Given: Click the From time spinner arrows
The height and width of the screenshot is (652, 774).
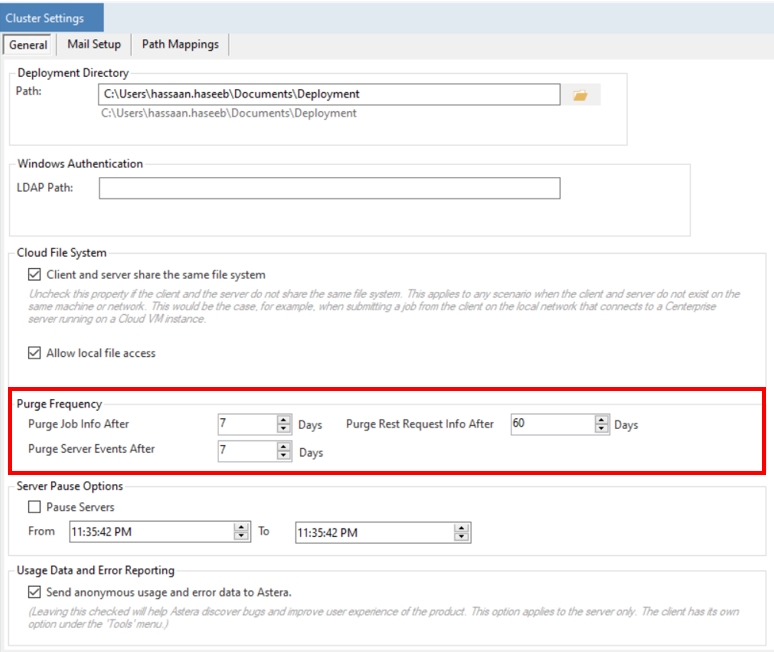Looking at the screenshot, I should pyautogui.click(x=241, y=532).
